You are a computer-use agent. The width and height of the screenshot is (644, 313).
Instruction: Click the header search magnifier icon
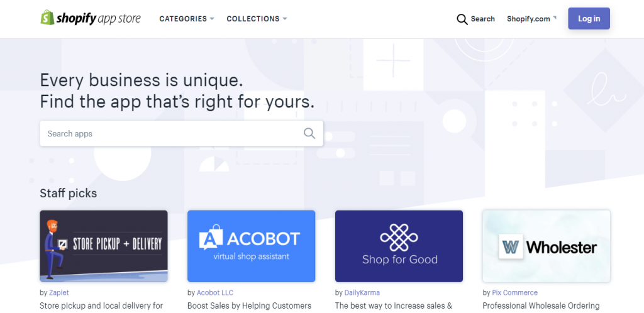[462, 19]
